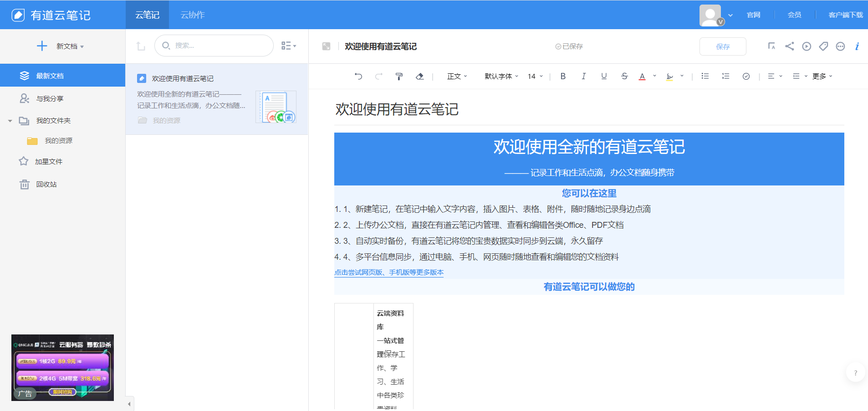Focus the 搜索 search field

tap(214, 46)
